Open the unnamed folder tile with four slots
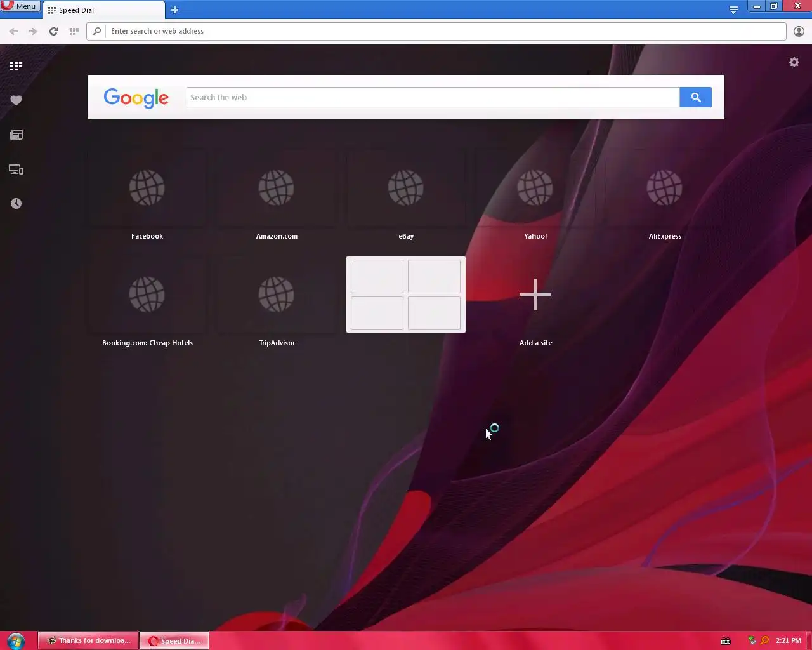Image resolution: width=812 pixels, height=650 pixels. click(406, 295)
